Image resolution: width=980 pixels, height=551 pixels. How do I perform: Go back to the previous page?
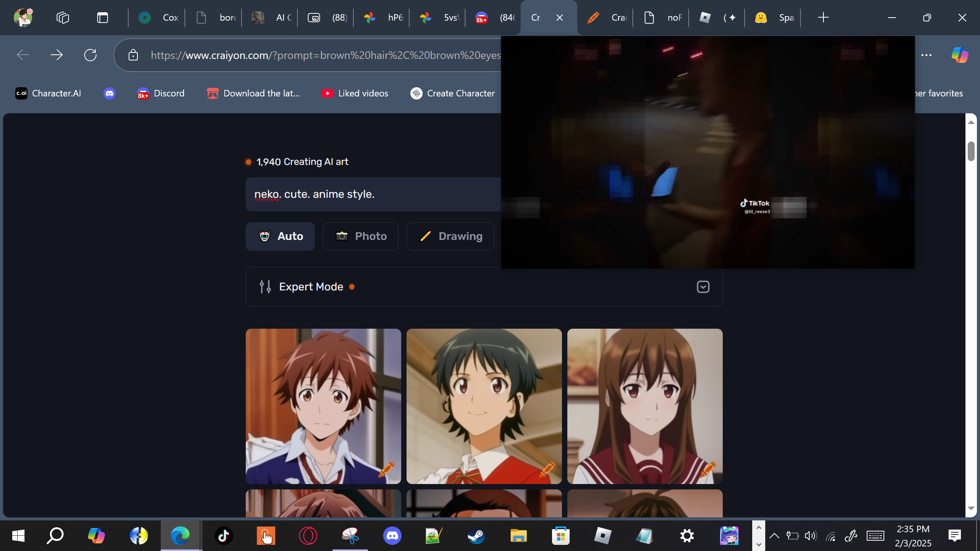point(23,55)
